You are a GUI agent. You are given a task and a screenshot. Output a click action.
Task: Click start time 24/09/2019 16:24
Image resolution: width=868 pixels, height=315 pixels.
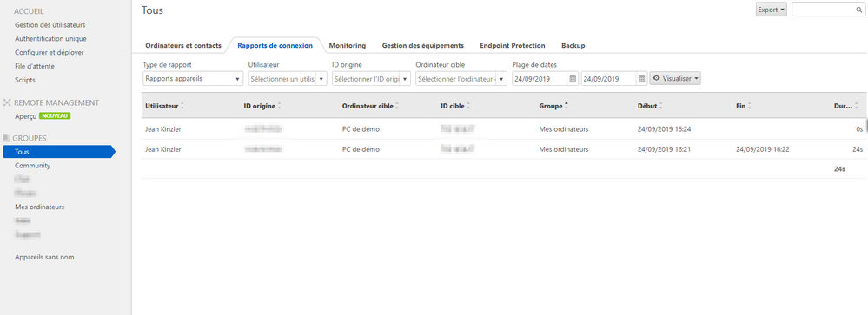[665, 129]
